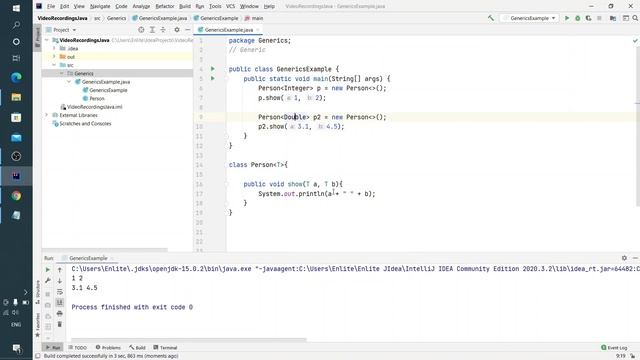Select the opened file in Project view
Image resolution: width=640 pixels, height=360 pixels.
[x=141, y=30]
